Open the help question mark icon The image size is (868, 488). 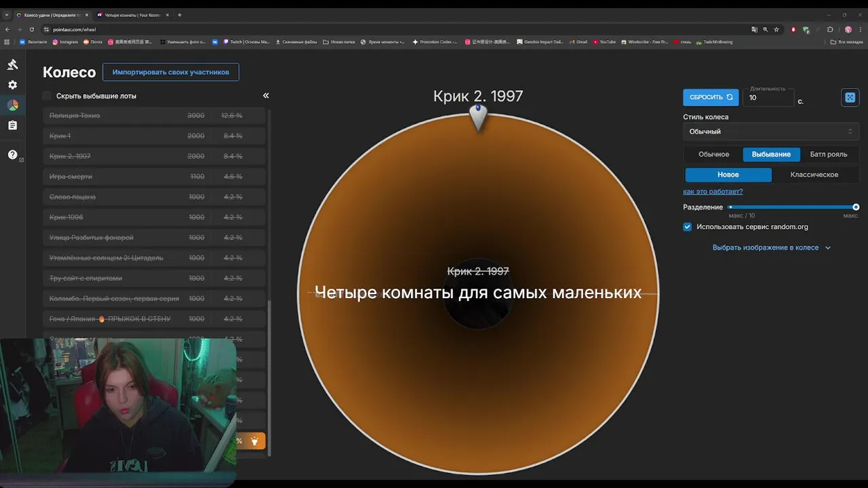pyautogui.click(x=12, y=155)
